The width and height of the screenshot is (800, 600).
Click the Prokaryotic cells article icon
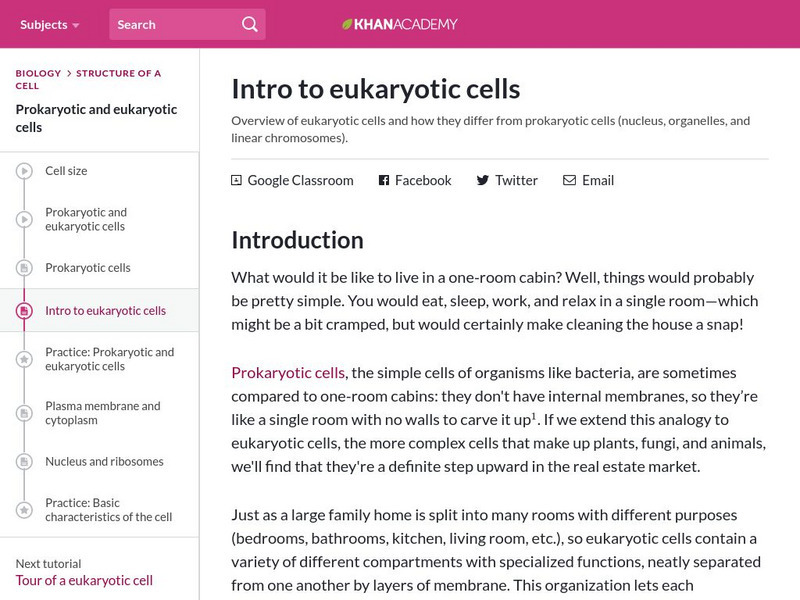24,268
